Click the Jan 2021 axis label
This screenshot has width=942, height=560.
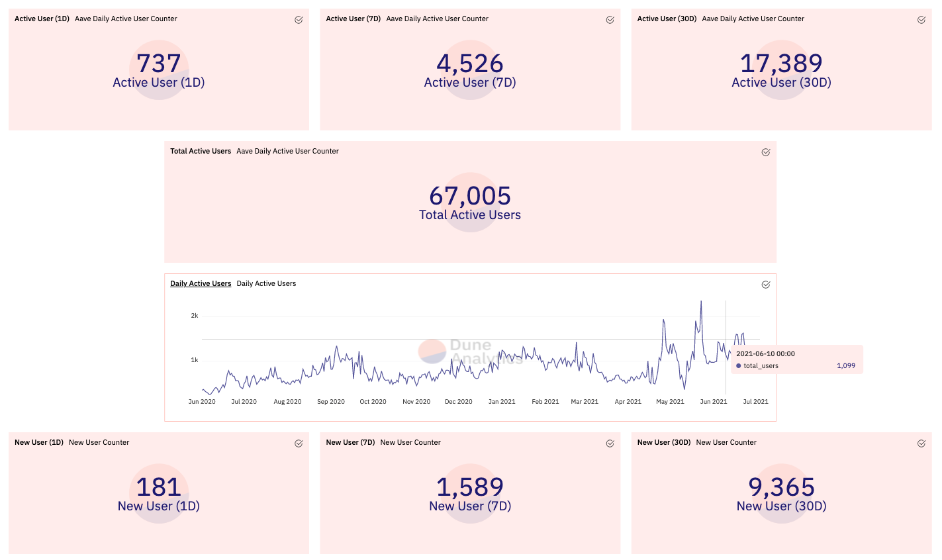click(x=502, y=401)
